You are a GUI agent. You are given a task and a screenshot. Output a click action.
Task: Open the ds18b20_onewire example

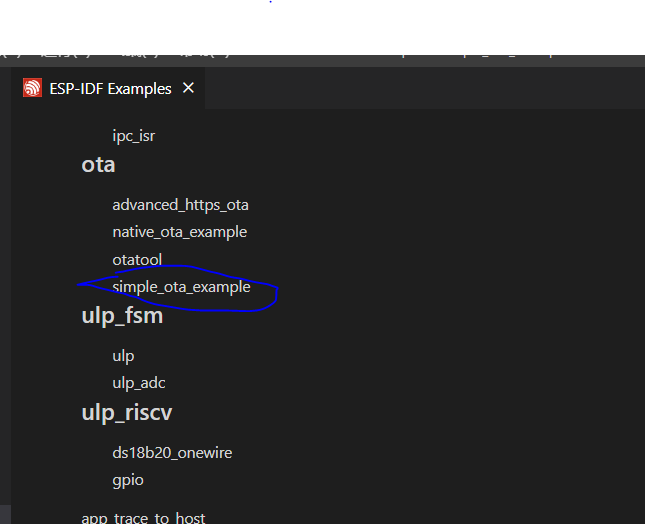[x=172, y=452]
